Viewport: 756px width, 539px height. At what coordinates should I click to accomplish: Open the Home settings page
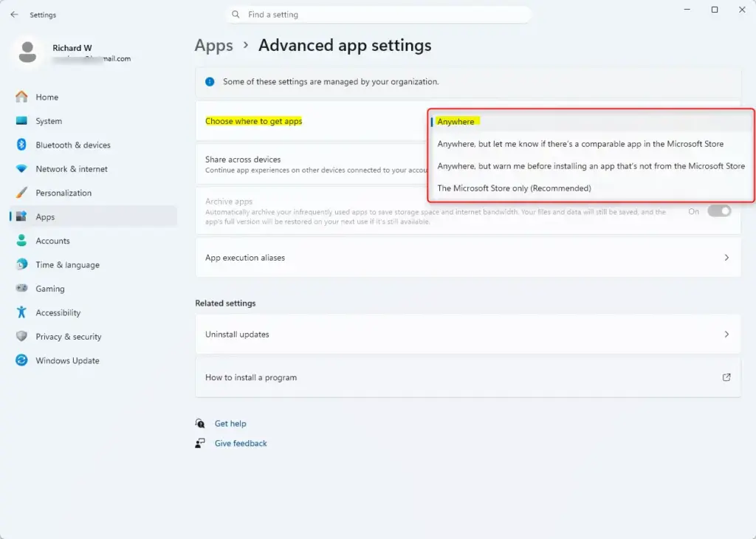pyautogui.click(x=93, y=97)
